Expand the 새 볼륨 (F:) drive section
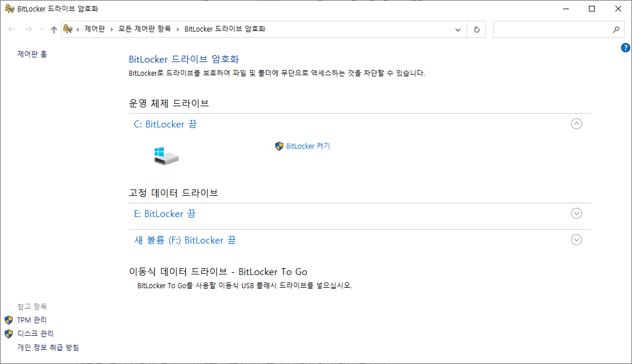Viewport: 632px width, 364px height. point(576,239)
